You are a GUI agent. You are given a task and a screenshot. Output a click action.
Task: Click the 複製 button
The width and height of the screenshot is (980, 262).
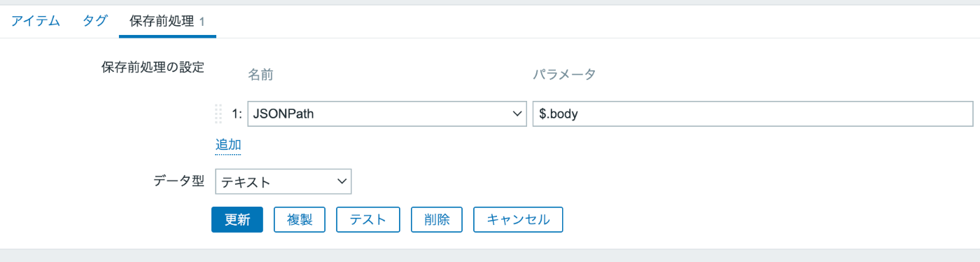[299, 219]
